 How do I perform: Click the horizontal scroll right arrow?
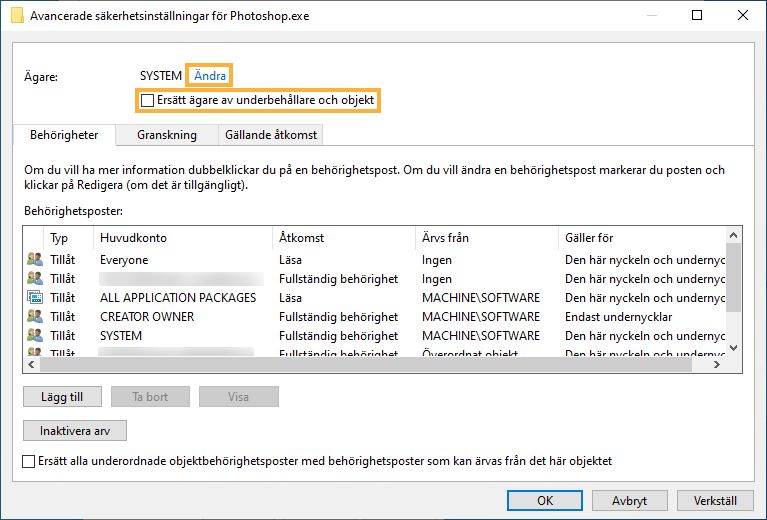717,364
